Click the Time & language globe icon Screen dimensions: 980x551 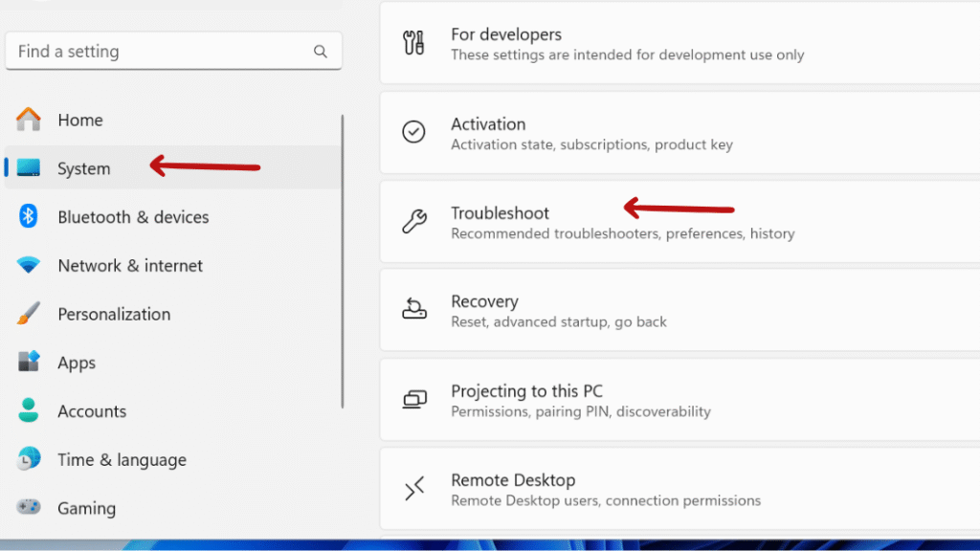click(x=28, y=459)
